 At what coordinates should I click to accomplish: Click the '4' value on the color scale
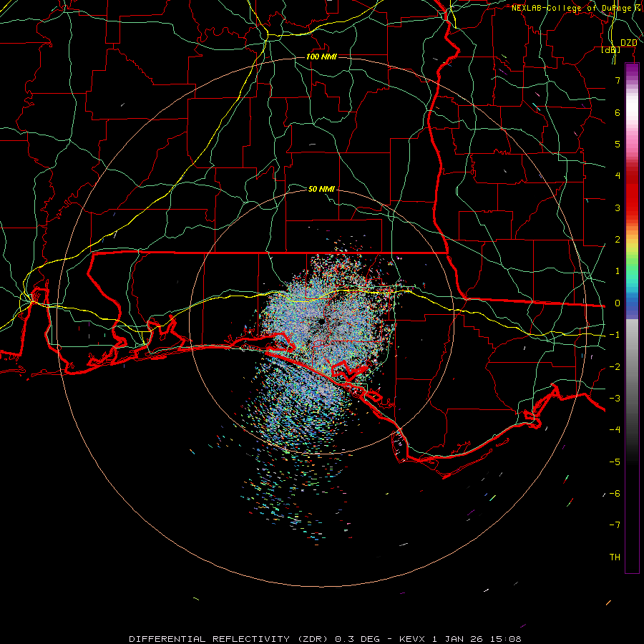(x=618, y=176)
